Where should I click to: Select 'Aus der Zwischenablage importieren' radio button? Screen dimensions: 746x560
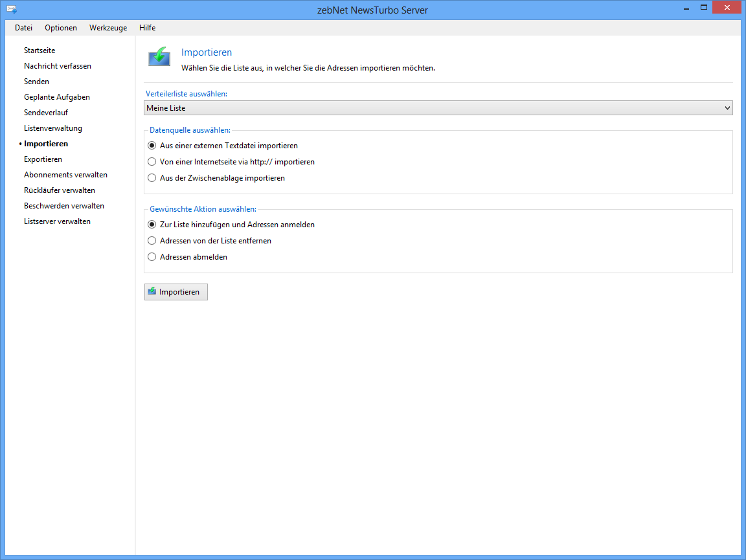[x=152, y=177]
